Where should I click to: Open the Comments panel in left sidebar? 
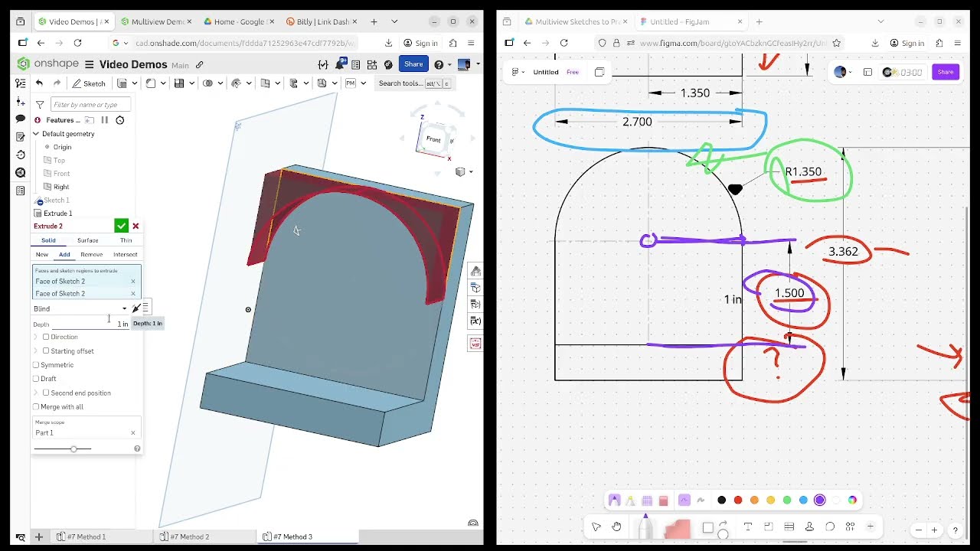click(x=21, y=119)
